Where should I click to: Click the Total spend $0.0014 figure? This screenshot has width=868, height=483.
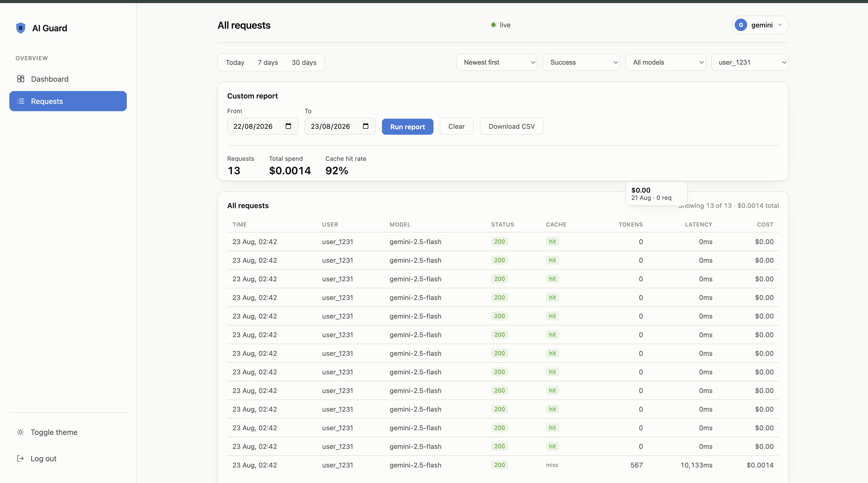[290, 171]
